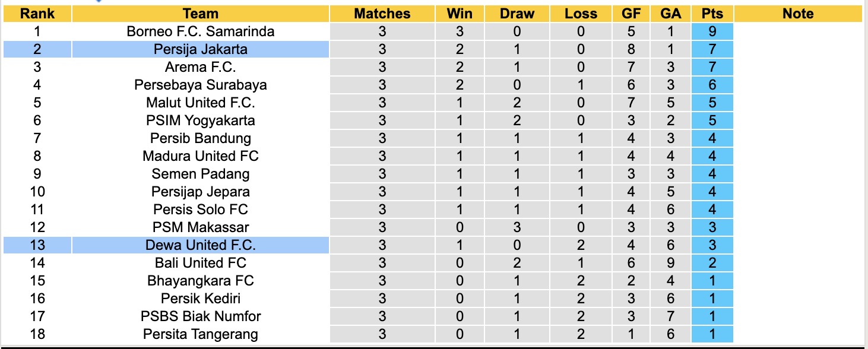
Task: Click the Persita Tangerang team name
Action: tap(201, 334)
